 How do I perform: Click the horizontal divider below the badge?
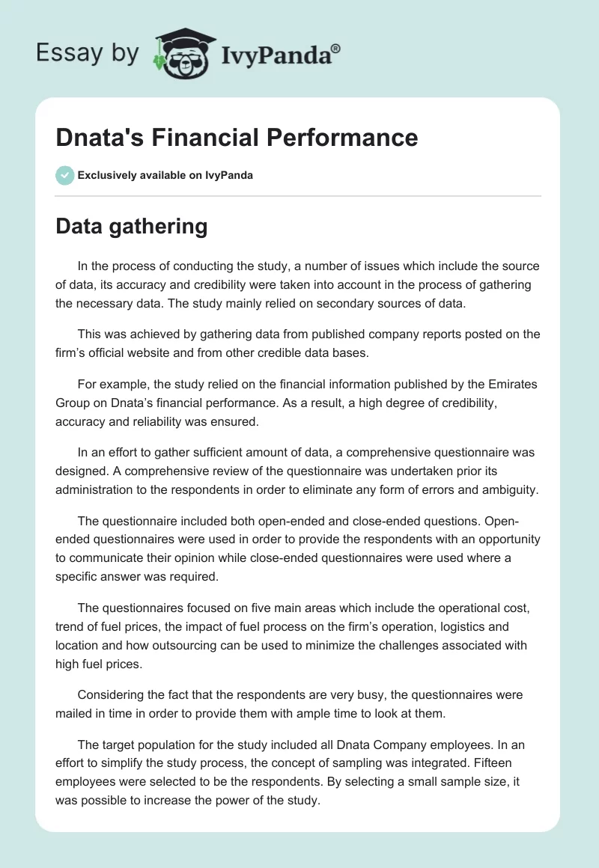pos(298,196)
